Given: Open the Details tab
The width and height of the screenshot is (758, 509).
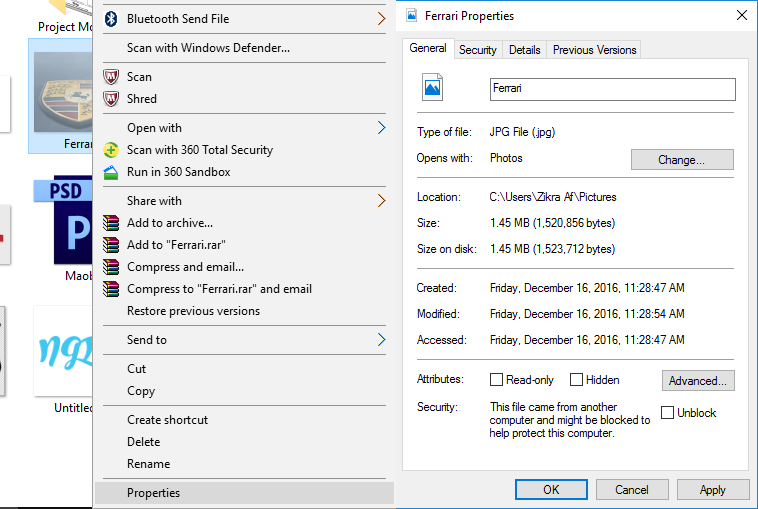Looking at the screenshot, I should click(x=525, y=50).
